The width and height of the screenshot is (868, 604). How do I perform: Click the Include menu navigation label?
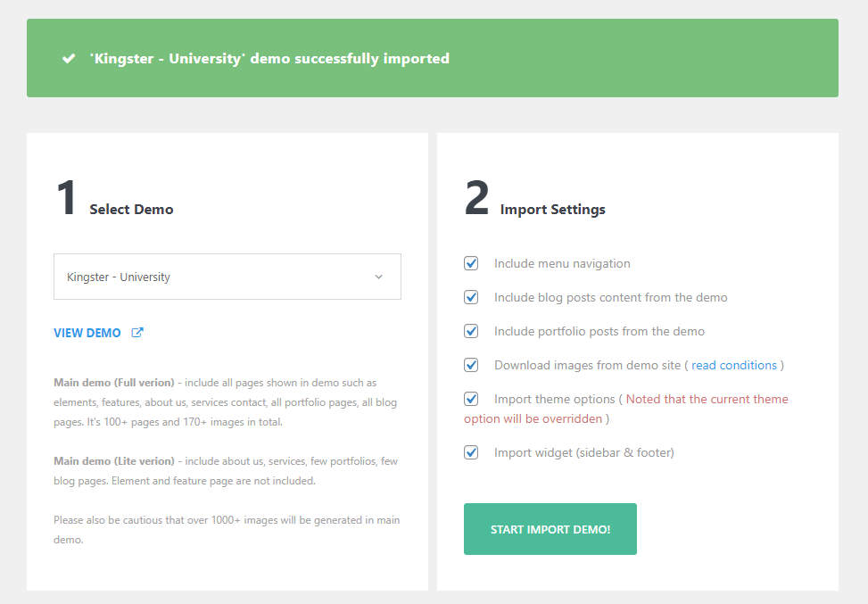(x=562, y=263)
